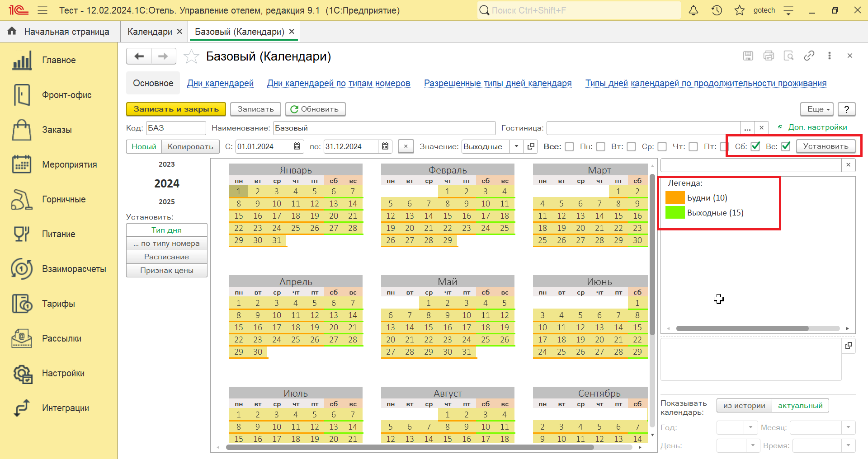Click the print icon
Screen dimensions: 868x459
(x=769, y=56)
